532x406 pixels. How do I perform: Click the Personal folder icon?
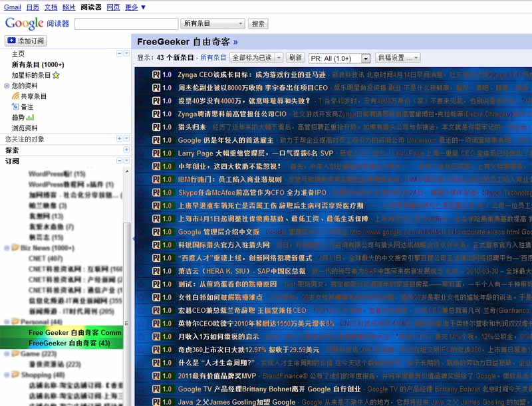[15, 321]
